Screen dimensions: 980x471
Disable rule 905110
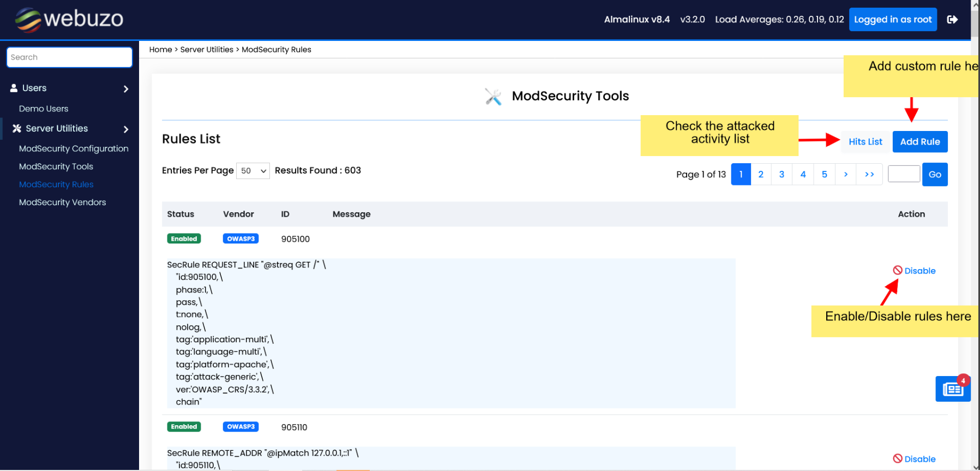pyautogui.click(x=914, y=459)
